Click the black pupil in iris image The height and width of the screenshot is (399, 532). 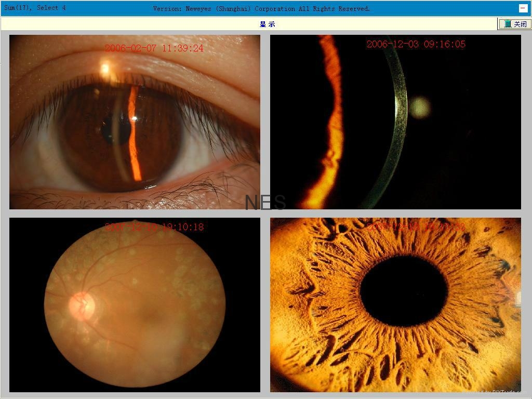(x=404, y=290)
